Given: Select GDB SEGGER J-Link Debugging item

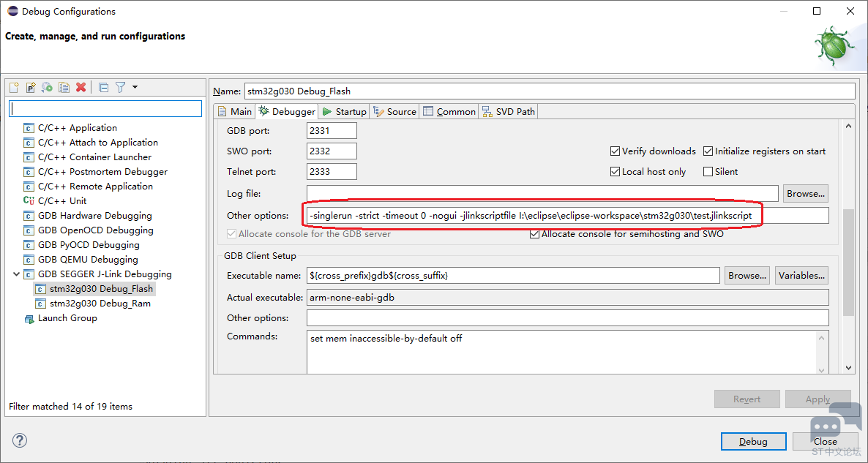Looking at the screenshot, I should coord(105,274).
